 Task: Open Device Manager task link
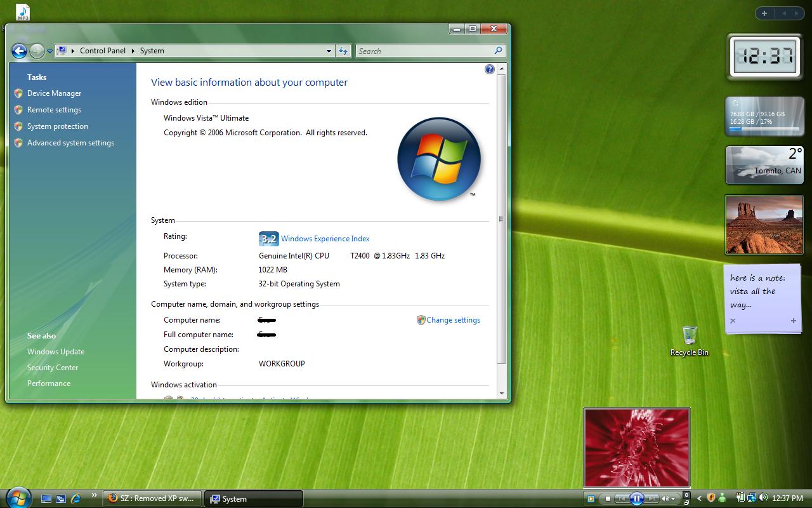[x=54, y=93]
